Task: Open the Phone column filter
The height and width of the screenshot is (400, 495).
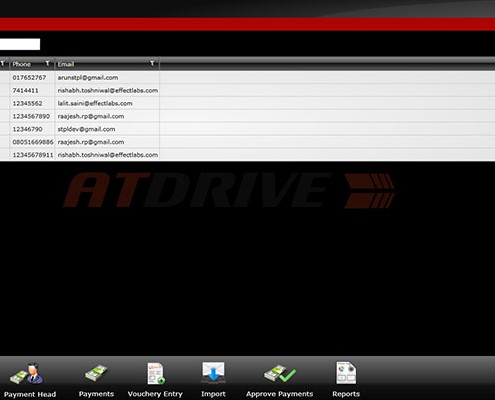Action: point(48,63)
